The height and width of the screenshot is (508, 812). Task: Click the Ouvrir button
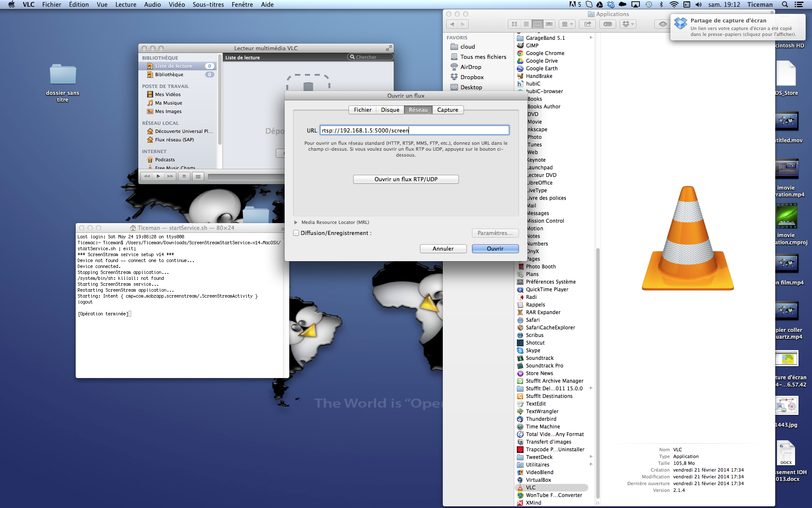point(495,248)
